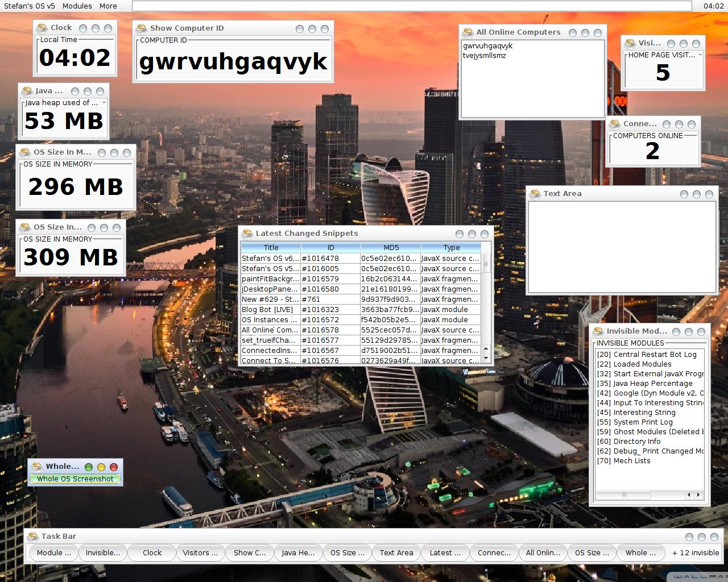Toggle the Visitors task bar button
728x582 pixels.
click(x=200, y=553)
